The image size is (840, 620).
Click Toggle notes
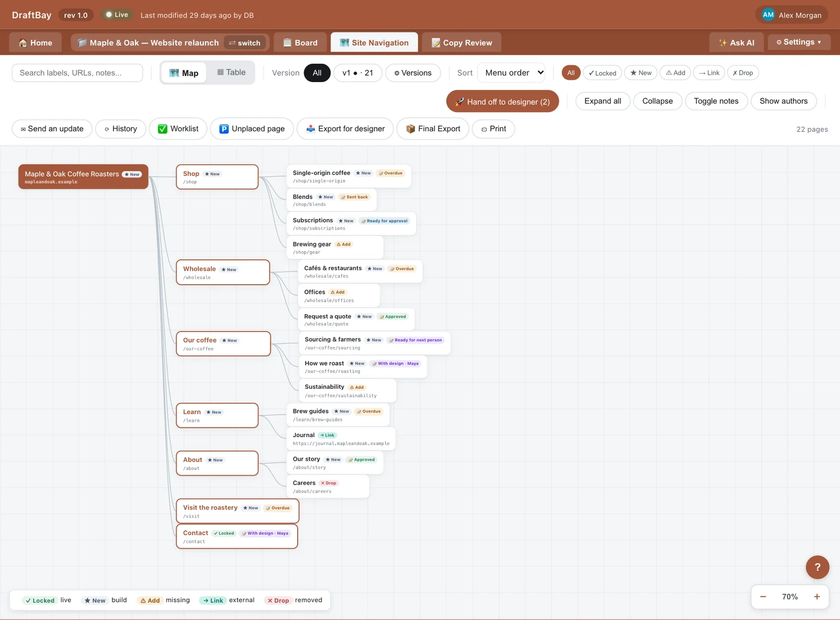tap(716, 101)
